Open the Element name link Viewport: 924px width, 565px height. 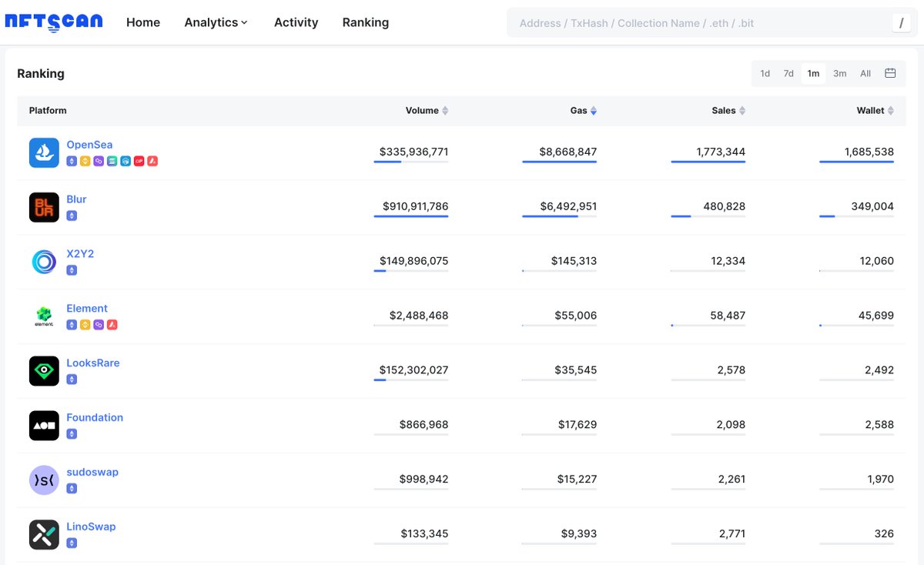87,309
